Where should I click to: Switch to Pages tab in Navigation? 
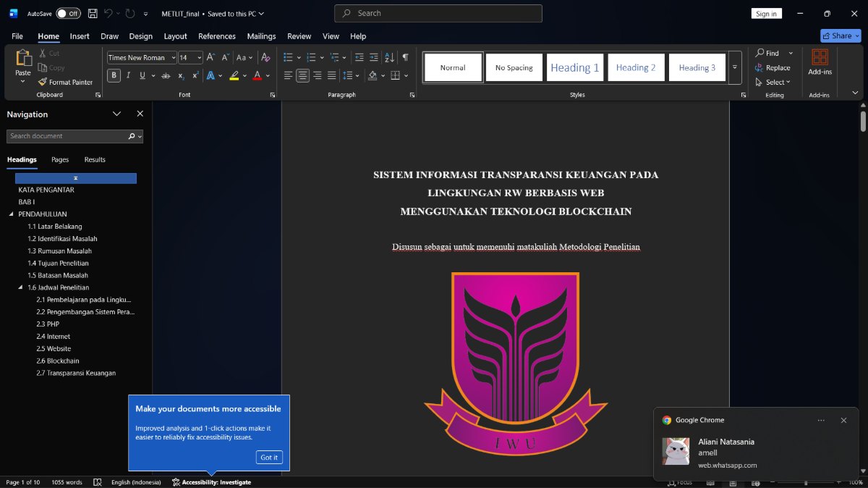point(60,159)
